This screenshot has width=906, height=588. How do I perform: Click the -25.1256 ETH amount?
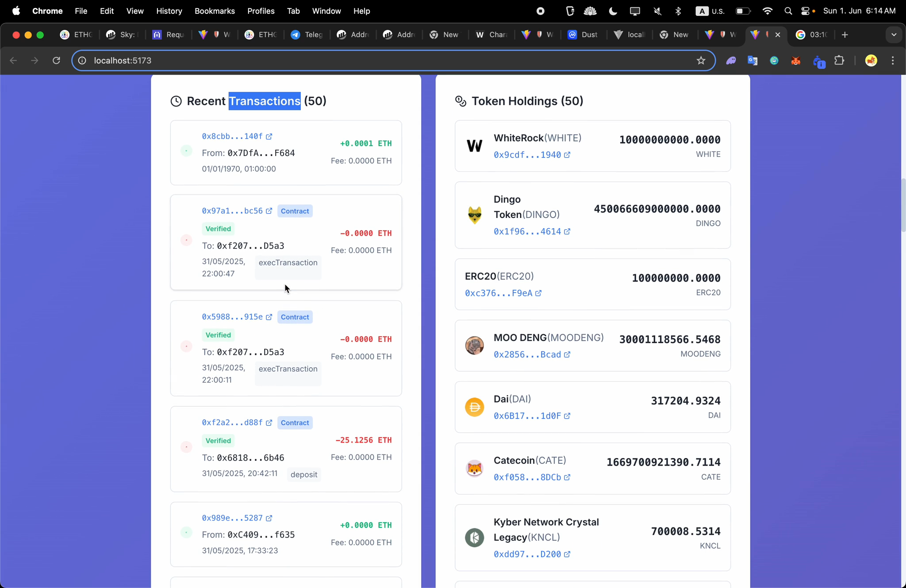coord(364,440)
